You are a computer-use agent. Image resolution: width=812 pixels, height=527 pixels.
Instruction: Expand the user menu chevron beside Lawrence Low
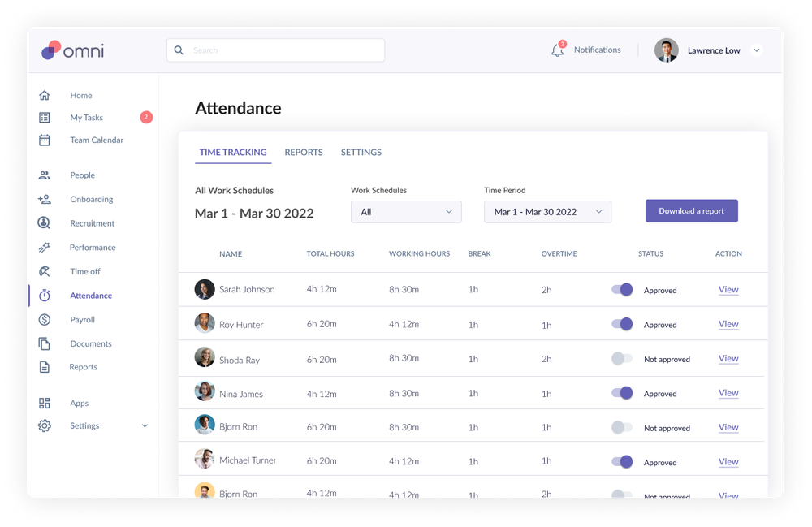point(757,50)
